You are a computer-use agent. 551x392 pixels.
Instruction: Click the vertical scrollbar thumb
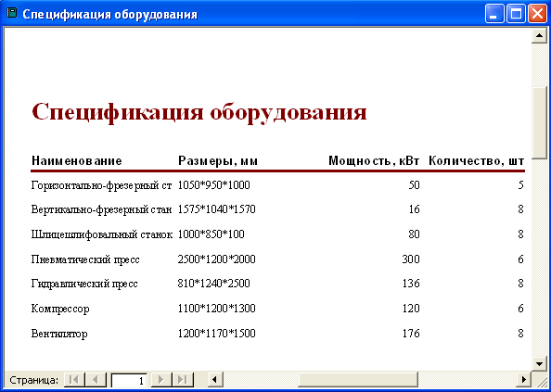(538, 123)
